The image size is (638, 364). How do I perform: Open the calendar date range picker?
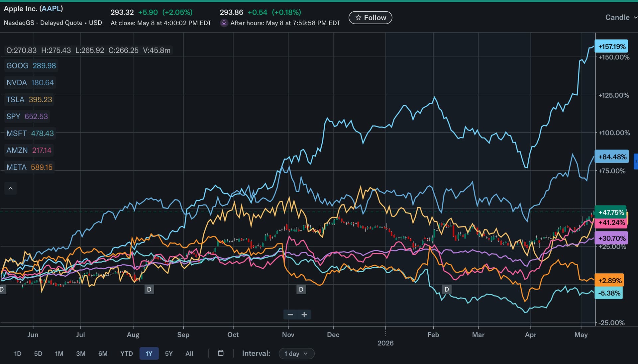pyautogui.click(x=221, y=353)
